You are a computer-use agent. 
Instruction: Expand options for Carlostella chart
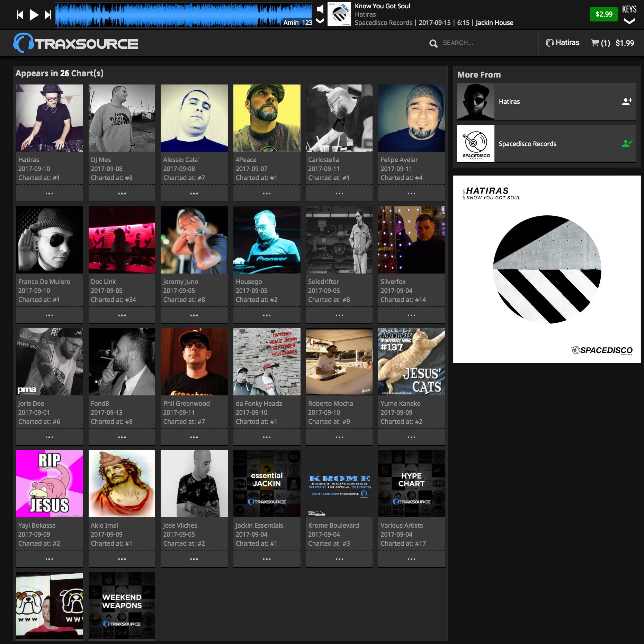click(x=339, y=193)
